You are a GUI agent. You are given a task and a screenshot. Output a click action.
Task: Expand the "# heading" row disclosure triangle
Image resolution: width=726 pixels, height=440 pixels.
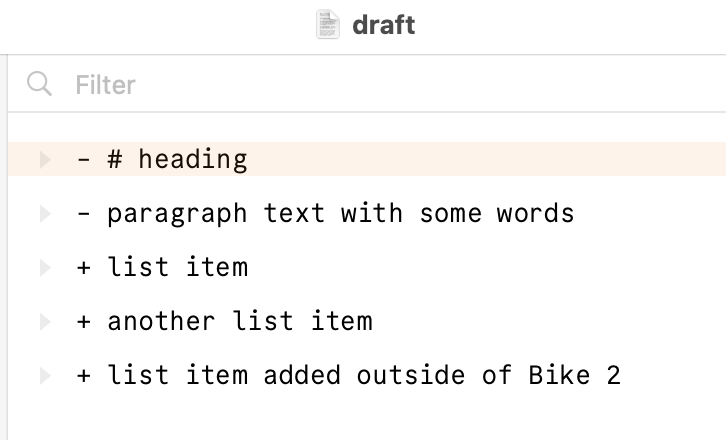pos(44,159)
